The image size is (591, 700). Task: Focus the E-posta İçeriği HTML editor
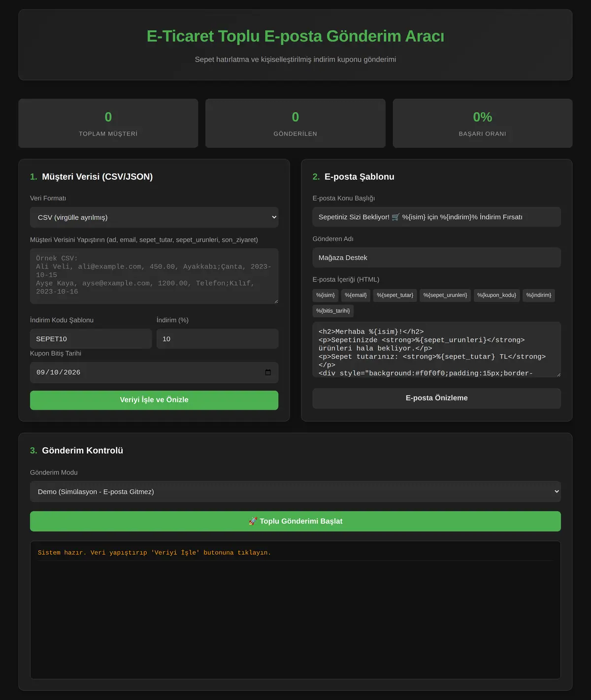(436, 349)
